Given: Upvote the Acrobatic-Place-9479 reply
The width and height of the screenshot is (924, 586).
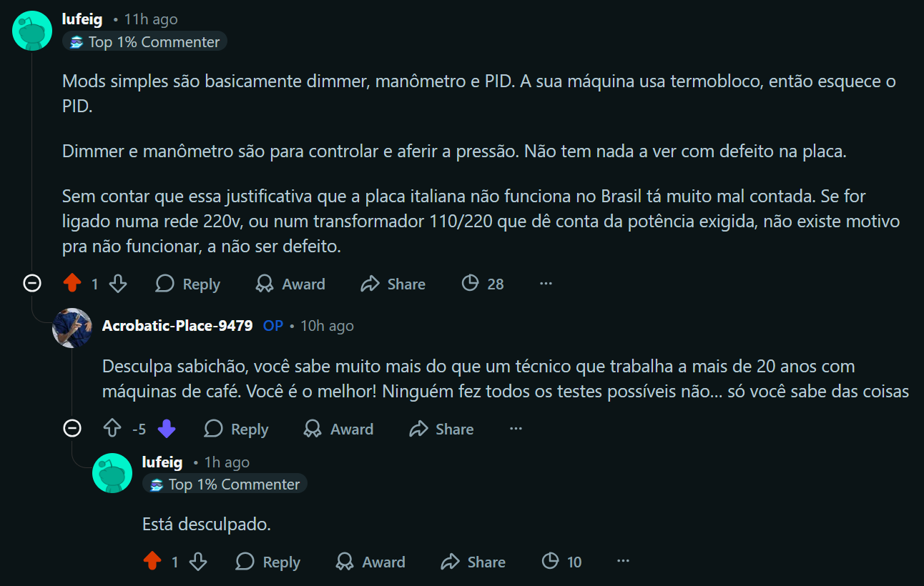Looking at the screenshot, I should pos(112,429).
